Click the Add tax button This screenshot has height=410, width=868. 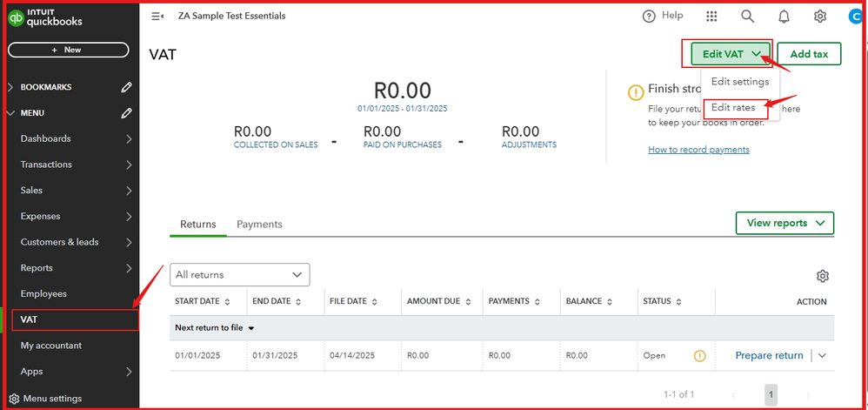point(810,54)
